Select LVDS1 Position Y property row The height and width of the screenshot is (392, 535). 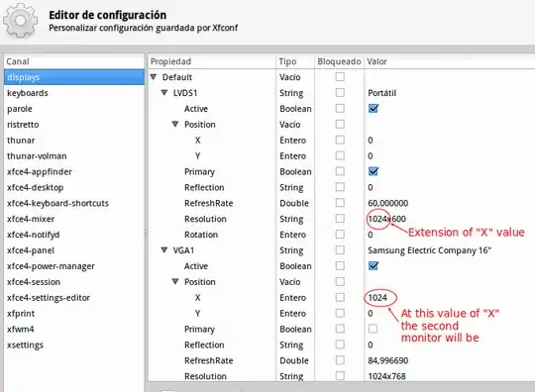coord(341,155)
